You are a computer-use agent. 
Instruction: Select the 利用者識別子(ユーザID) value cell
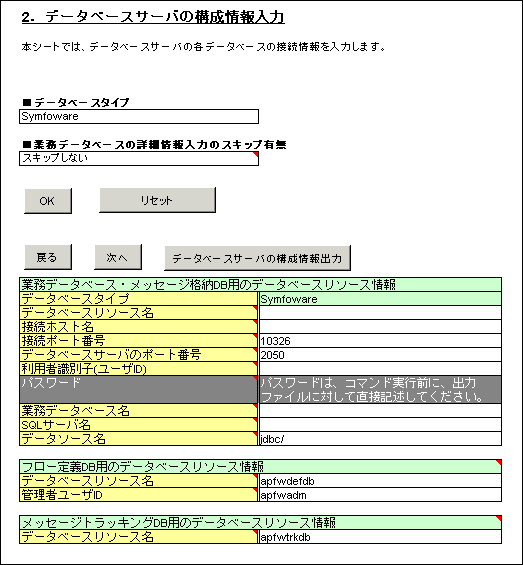click(x=380, y=369)
